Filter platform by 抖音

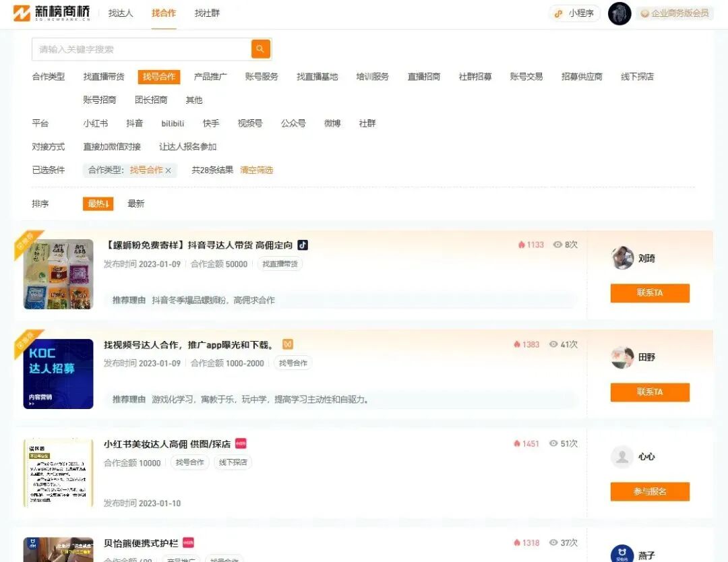(135, 123)
